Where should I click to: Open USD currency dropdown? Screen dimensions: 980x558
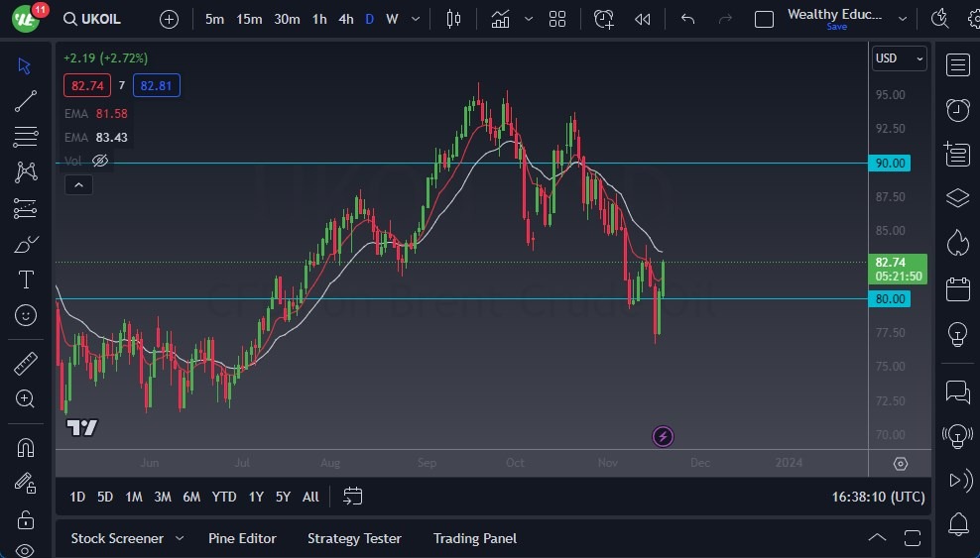tap(899, 58)
